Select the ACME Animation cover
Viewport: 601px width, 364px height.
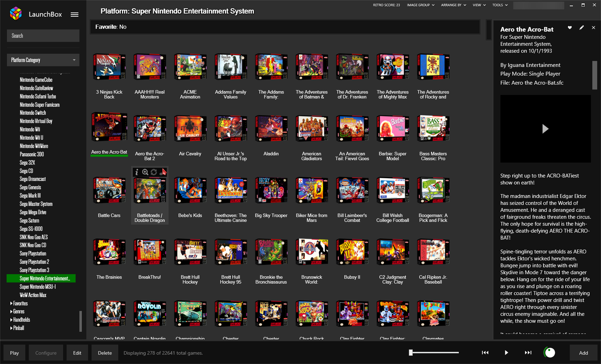coord(190,67)
